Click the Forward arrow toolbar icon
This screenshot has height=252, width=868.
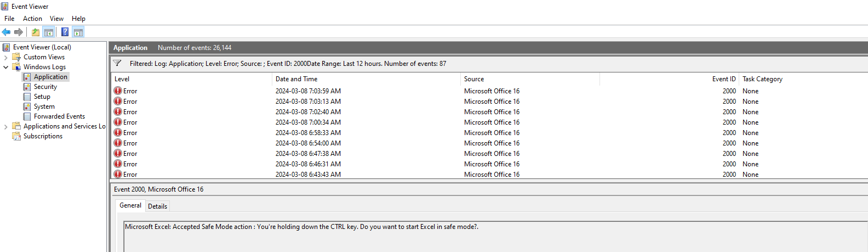[19, 32]
